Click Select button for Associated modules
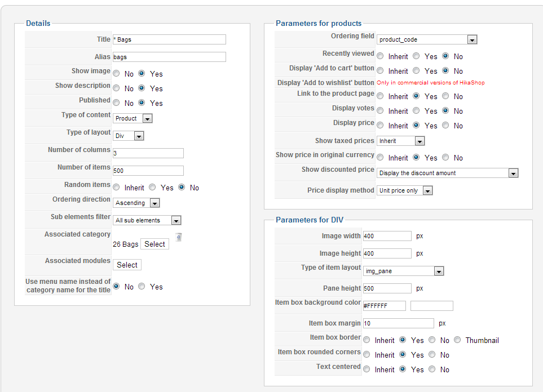 click(x=127, y=265)
